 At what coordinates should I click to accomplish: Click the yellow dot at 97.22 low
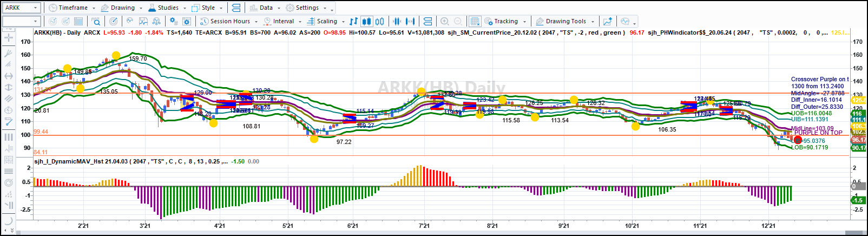pyautogui.click(x=314, y=139)
